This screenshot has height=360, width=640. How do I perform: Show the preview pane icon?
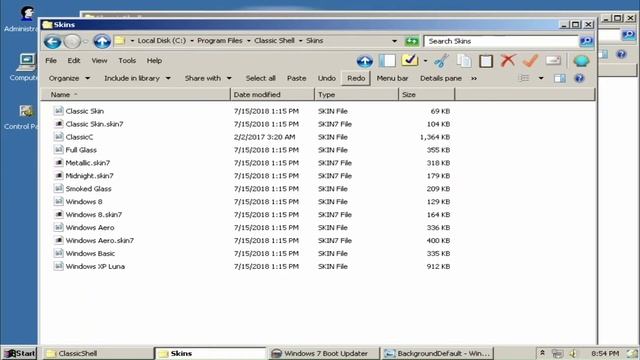[560, 78]
